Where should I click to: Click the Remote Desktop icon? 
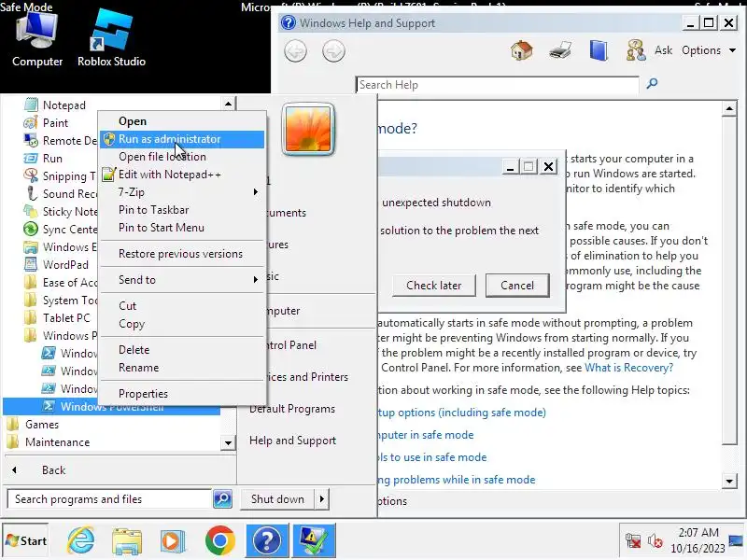pos(31,141)
